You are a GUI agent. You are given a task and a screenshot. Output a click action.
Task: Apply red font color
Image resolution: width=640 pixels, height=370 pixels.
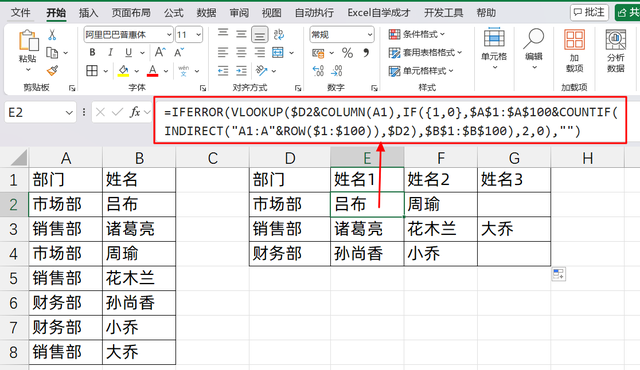[x=153, y=71]
